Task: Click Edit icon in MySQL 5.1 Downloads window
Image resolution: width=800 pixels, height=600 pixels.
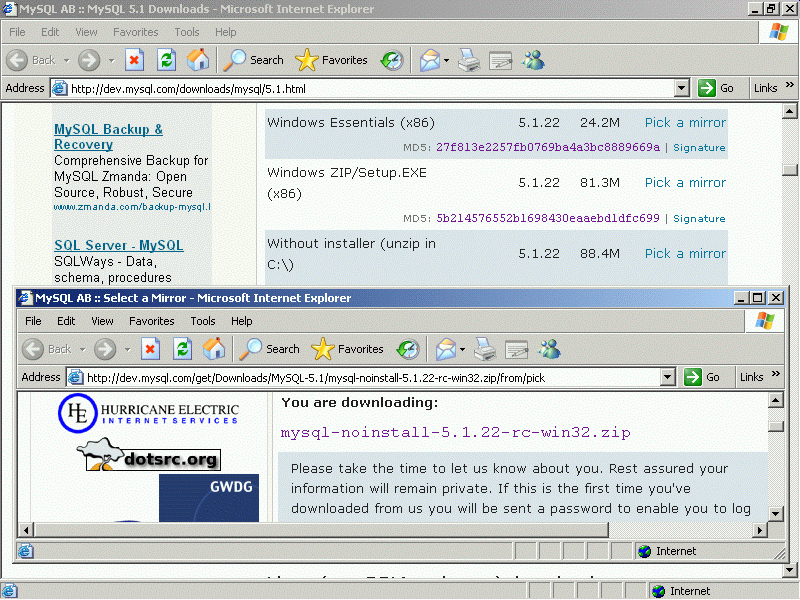Action: point(501,60)
